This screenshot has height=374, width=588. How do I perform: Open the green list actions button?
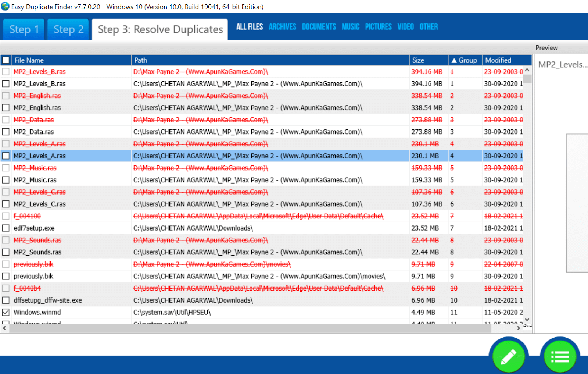pyautogui.click(x=560, y=356)
